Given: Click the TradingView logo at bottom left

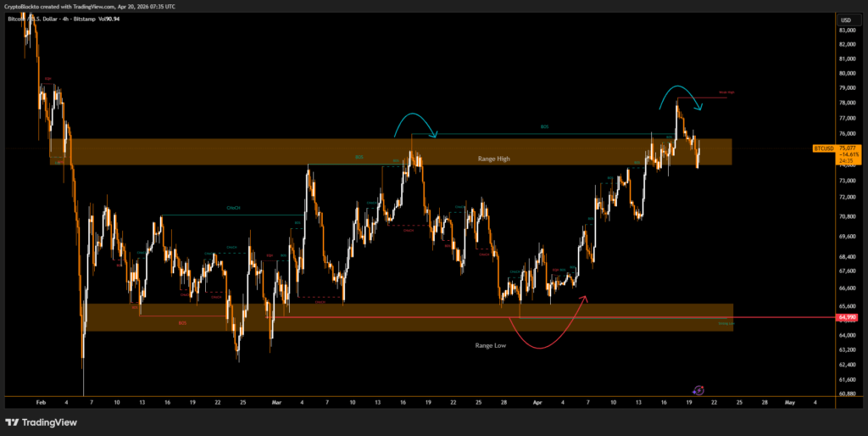Looking at the screenshot, I should (x=41, y=422).
